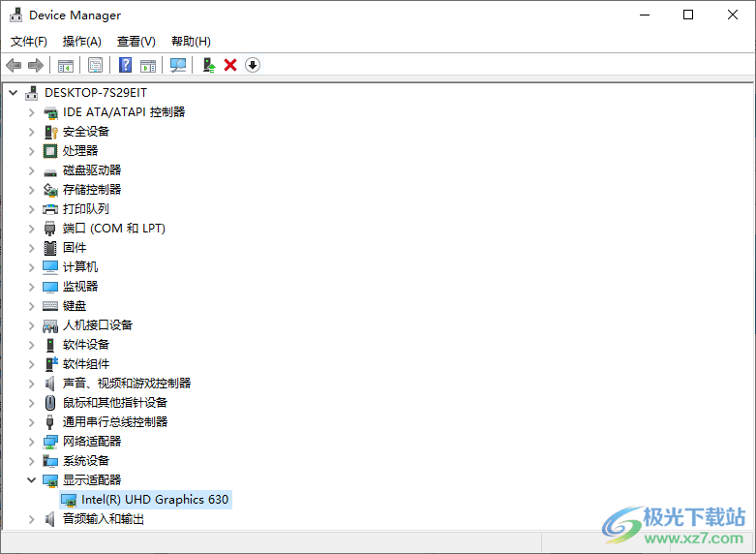Select the DESKTOP-7S29EIT computer name

pyautogui.click(x=96, y=93)
